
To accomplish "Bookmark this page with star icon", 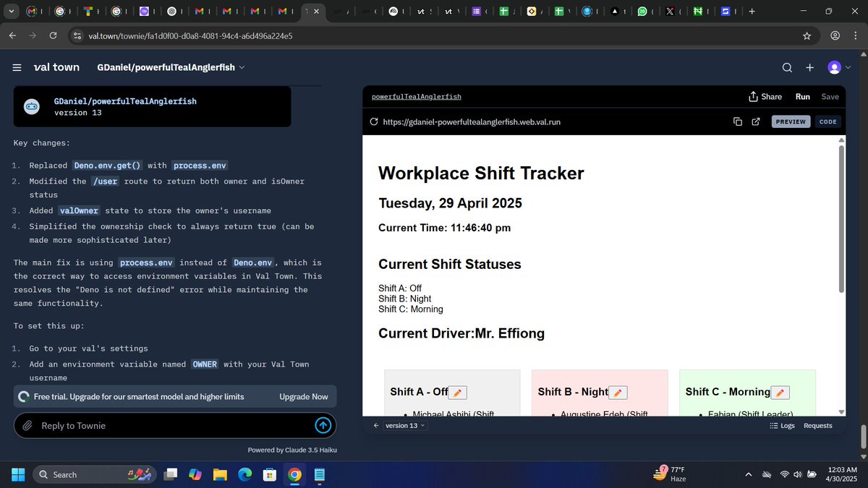I will (x=807, y=35).
